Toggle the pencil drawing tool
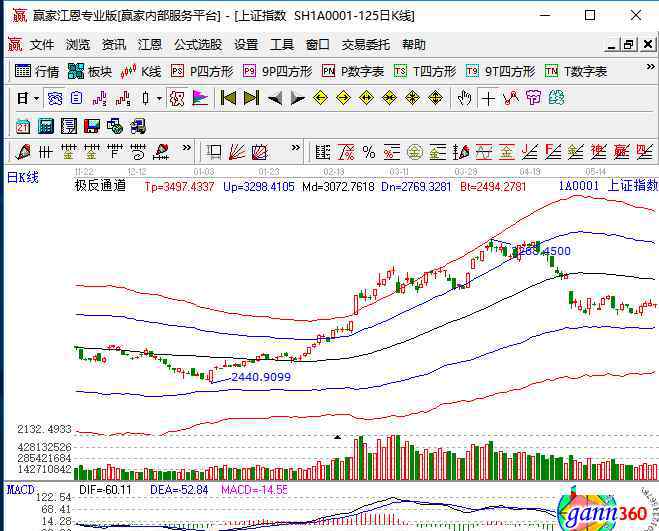Viewport: 659px width, 531px height. [22, 152]
